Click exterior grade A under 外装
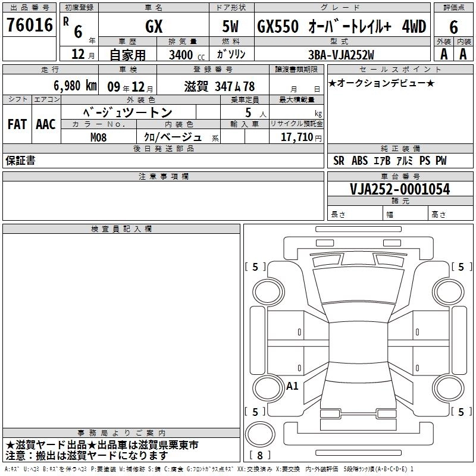476x476 pixels. point(444,54)
